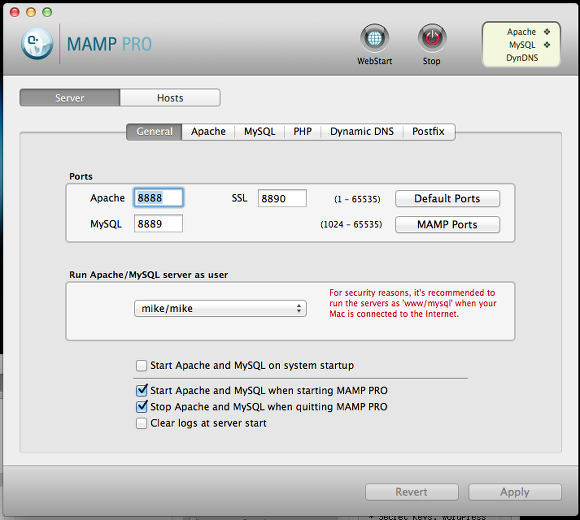The height and width of the screenshot is (520, 580).
Task: Open the Postfix tab
Action: coord(428,132)
